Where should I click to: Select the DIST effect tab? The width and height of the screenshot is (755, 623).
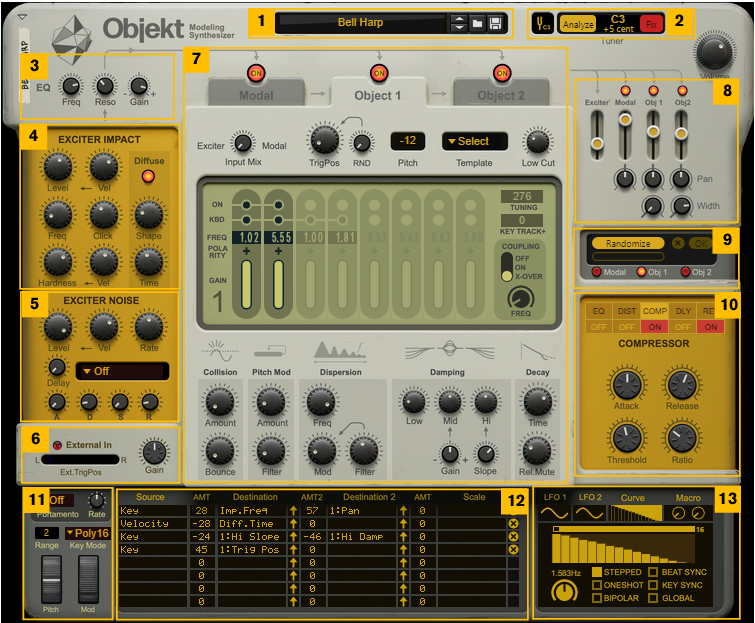(x=626, y=311)
